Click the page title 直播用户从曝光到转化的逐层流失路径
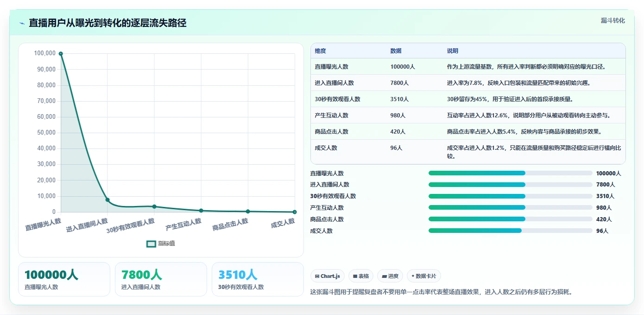This screenshot has width=644, height=315. (107, 23)
